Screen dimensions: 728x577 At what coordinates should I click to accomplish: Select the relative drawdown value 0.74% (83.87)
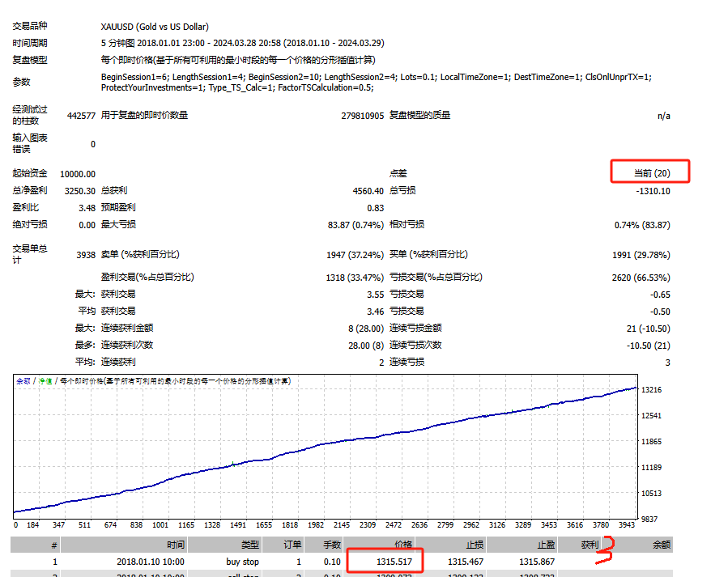click(x=642, y=225)
